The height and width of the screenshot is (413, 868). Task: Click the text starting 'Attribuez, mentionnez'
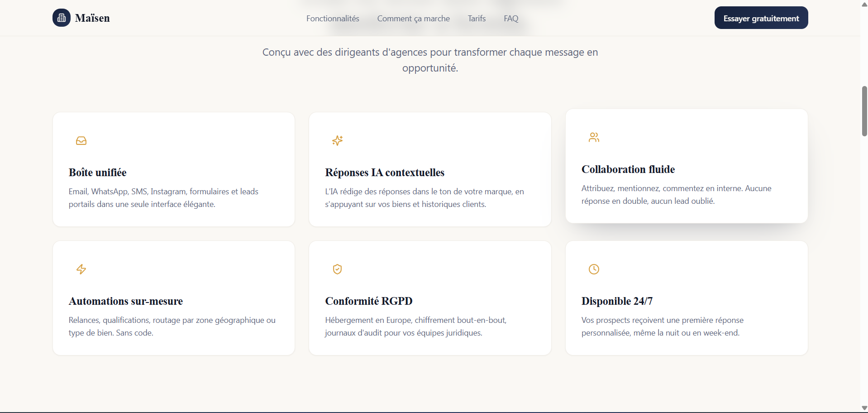(677, 195)
